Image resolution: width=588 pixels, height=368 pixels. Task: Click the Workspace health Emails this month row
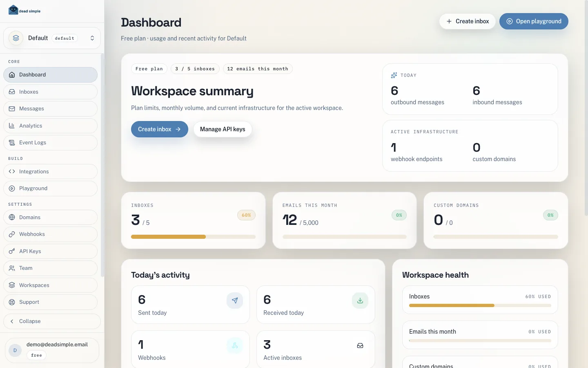point(480,335)
